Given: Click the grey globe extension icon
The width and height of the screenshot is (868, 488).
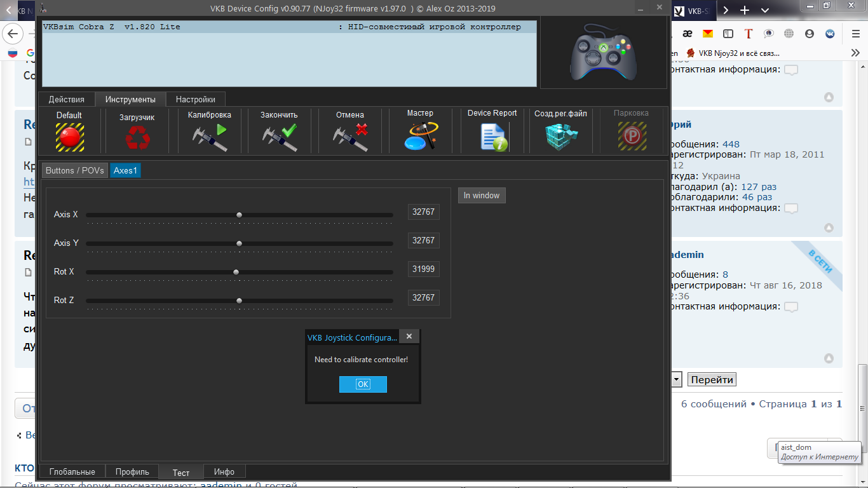Looking at the screenshot, I should (x=789, y=34).
